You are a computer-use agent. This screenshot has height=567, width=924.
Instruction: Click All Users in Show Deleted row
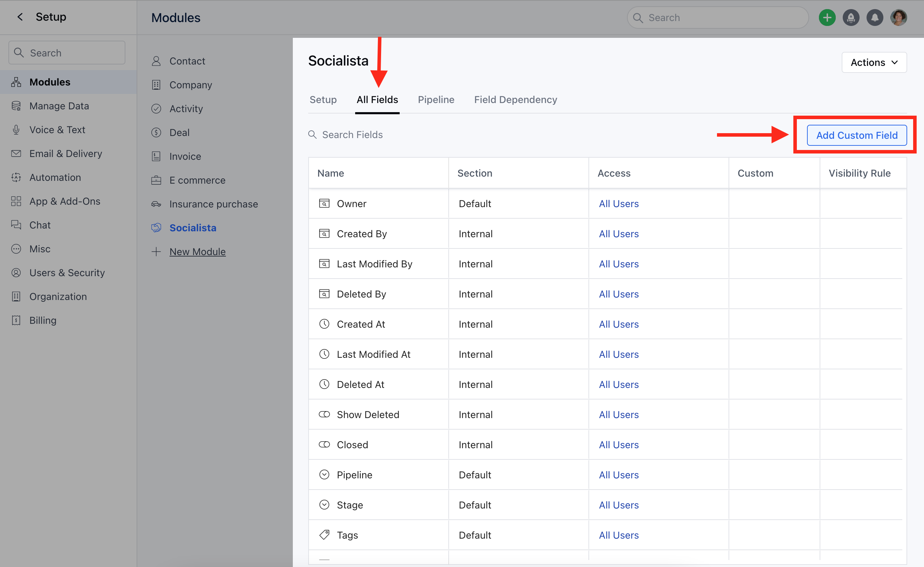619,415
